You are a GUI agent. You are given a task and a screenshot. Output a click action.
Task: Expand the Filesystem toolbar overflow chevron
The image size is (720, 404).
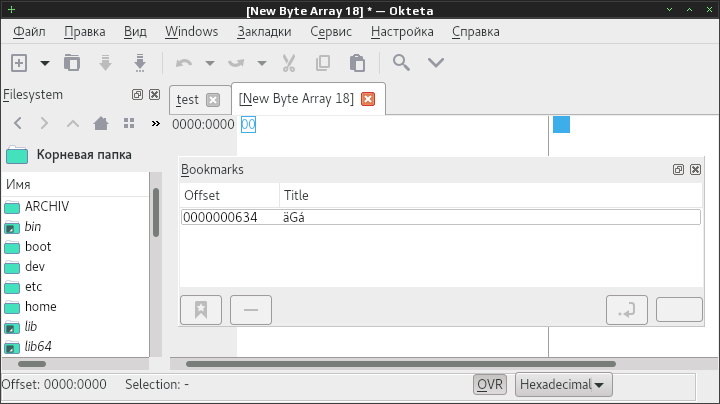click(x=156, y=123)
